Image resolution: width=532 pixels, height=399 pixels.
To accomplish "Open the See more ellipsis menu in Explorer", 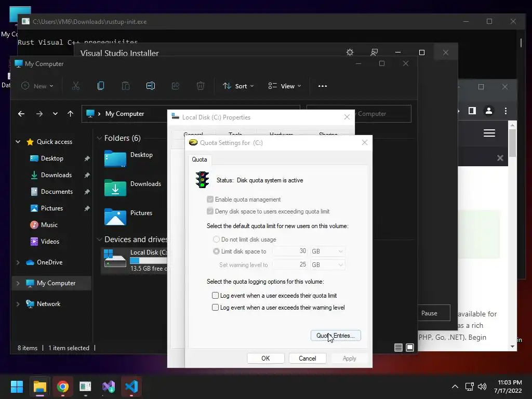I will 323,86.
